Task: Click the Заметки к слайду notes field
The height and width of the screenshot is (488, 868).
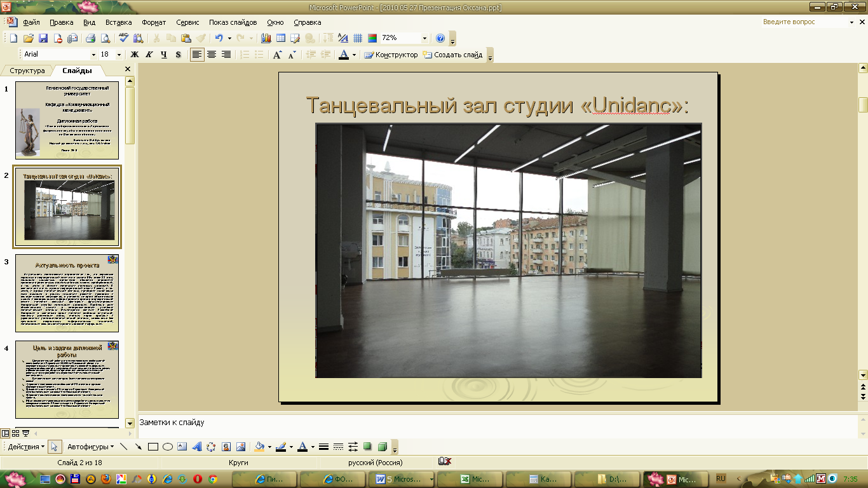Action: (x=498, y=426)
